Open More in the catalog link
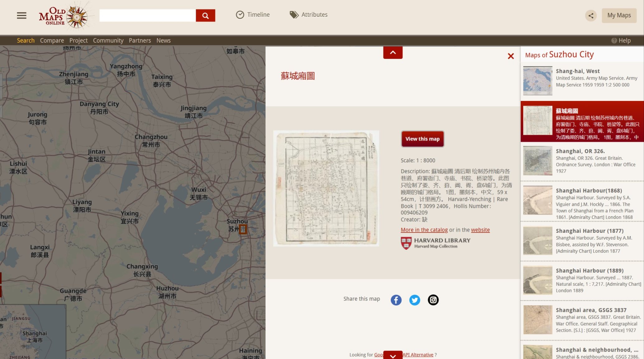Viewport: 644px width, 359px height. [424, 230]
